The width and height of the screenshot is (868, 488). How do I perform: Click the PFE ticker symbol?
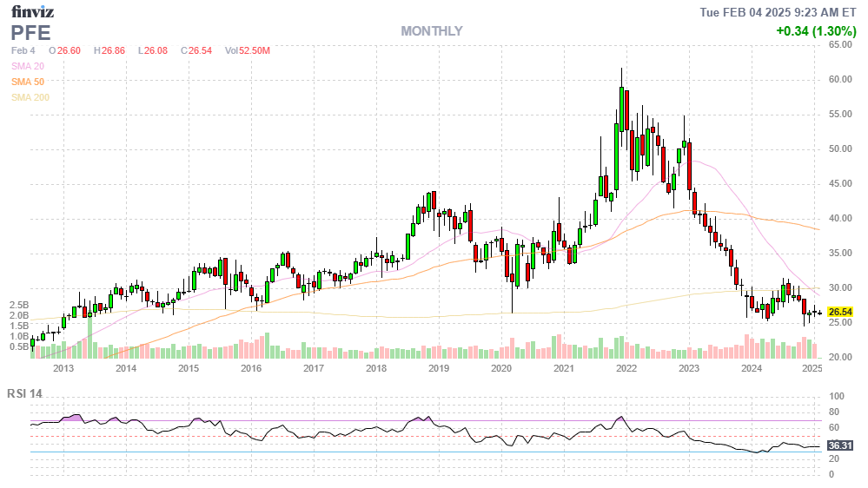point(31,33)
